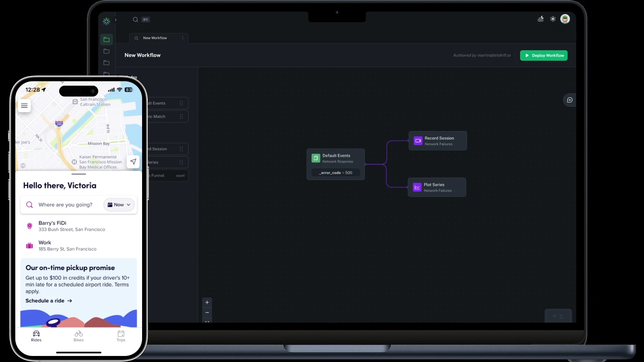Open the user avatar profile menu
Image resolution: width=644 pixels, height=362 pixels.
click(565, 19)
